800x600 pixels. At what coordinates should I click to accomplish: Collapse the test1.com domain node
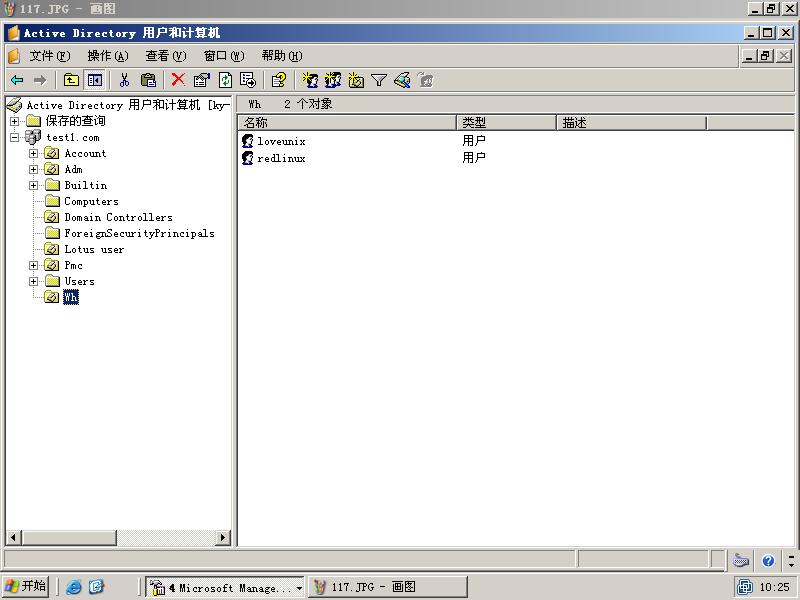tap(14, 137)
